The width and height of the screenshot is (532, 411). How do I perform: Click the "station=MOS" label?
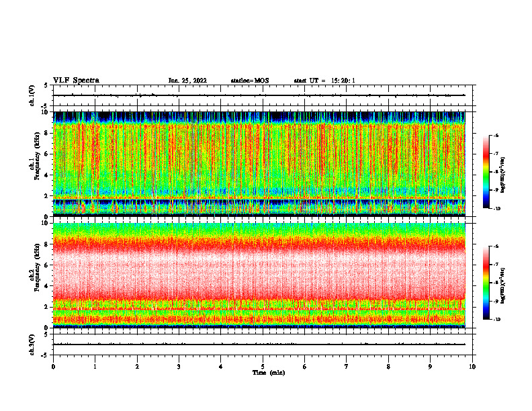coord(250,81)
